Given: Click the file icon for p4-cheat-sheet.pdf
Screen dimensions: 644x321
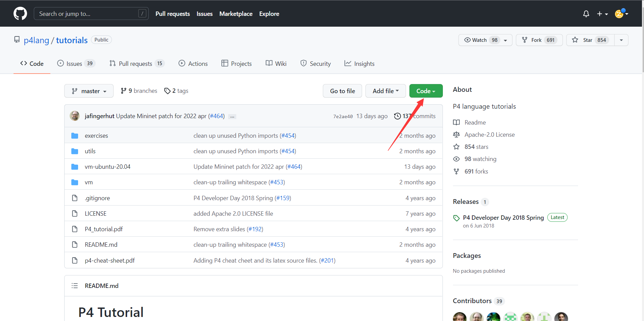Looking at the screenshot, I should click(75, 261).
